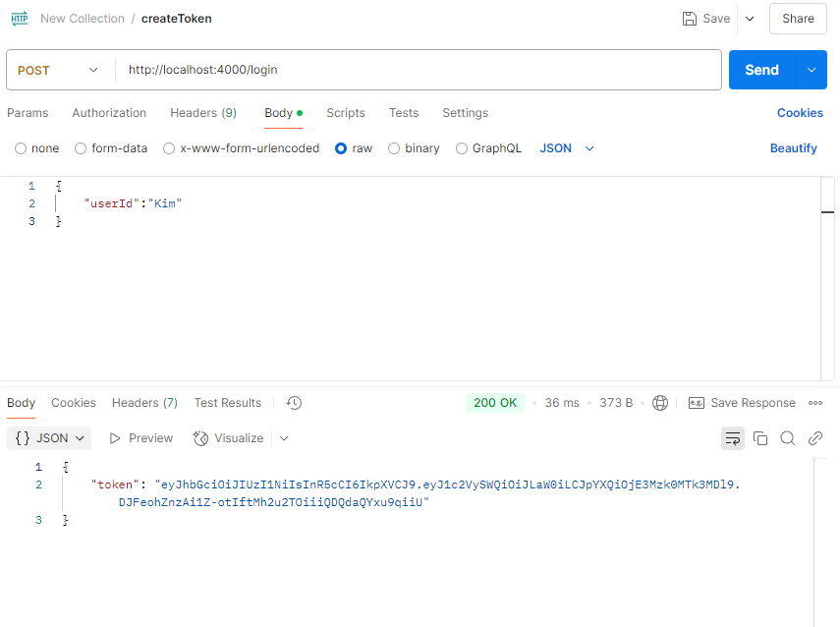
Task: Click the Send button
Action: 761,70
